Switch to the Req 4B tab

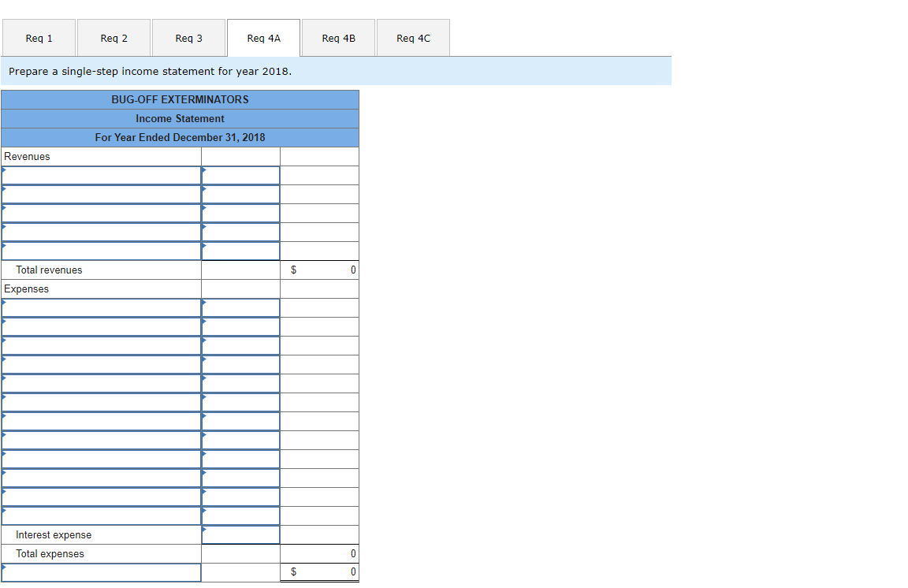pyautogui.click(x=337, y=37)
